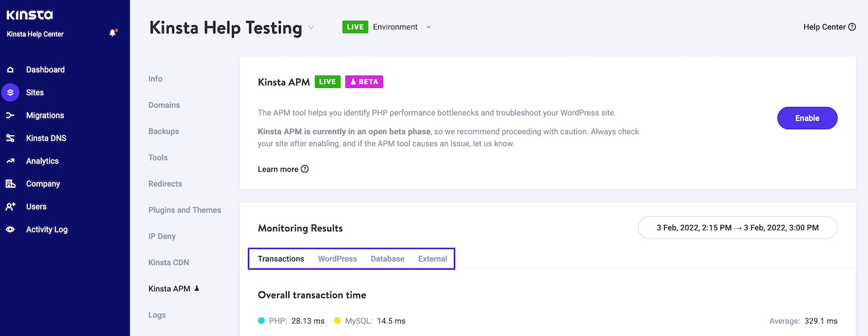Screen dimensions: 868x336
Task: Expand the Kinsta Help Testing site dropdown
Action: tap(311, 27)
